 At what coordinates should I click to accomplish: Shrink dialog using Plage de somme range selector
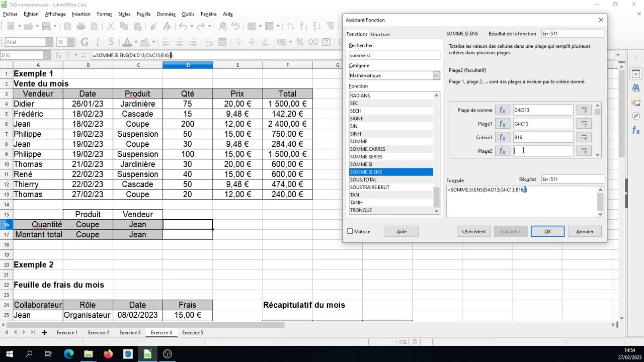click(584, 110)
